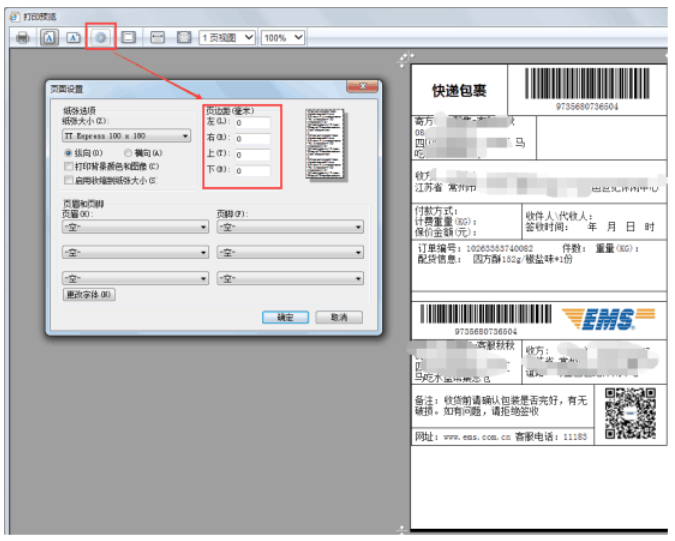The image size is (675, 541).
Task: Expand the 1页视图 page view dropdown
Action: pos(228,37)
